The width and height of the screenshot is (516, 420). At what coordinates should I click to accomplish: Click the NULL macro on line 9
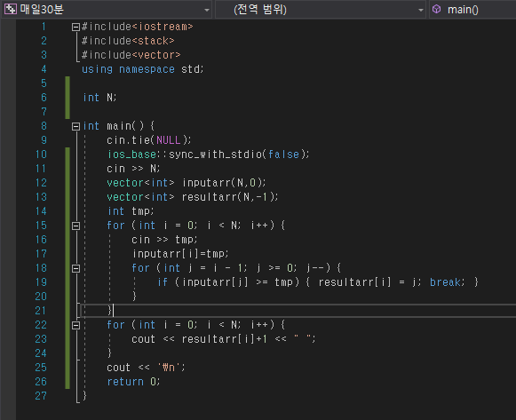click(168, 140)
